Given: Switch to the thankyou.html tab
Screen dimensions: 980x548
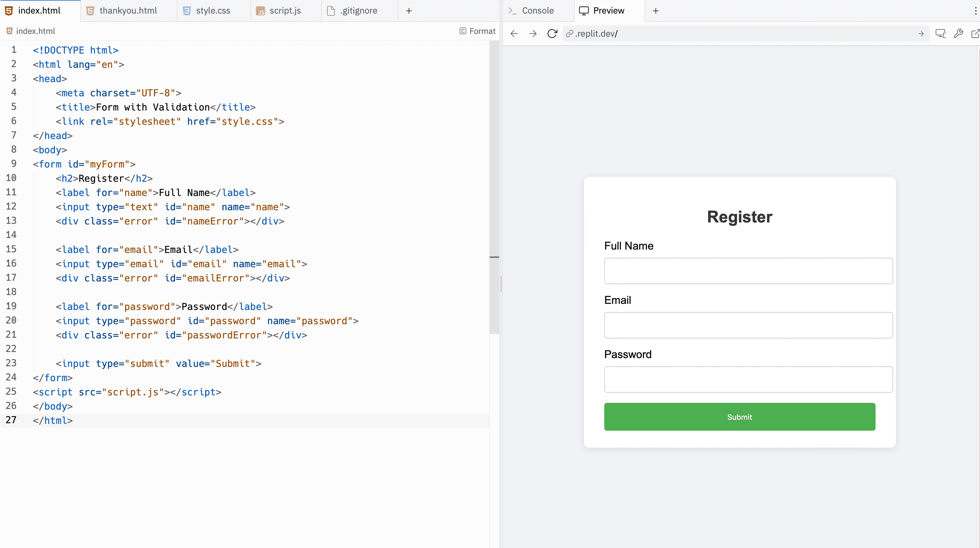Looking at the screenshot, I should (128, 11).
